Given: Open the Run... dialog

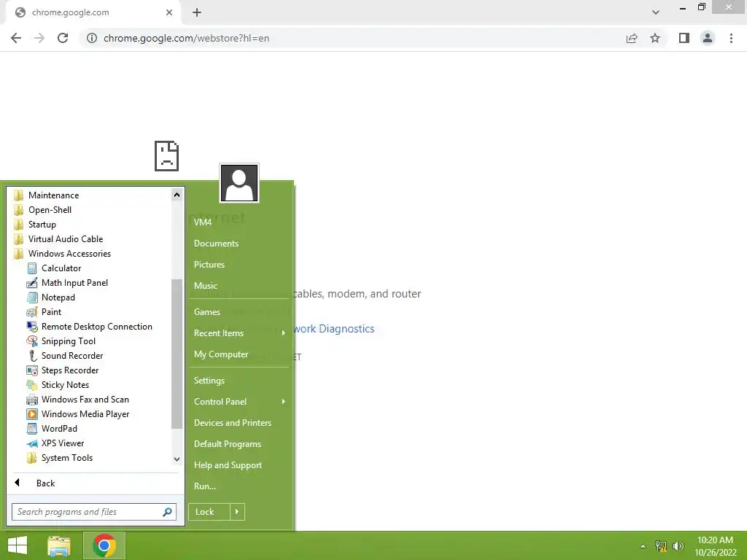Looking at the screenshot, I should click(205, 486).
